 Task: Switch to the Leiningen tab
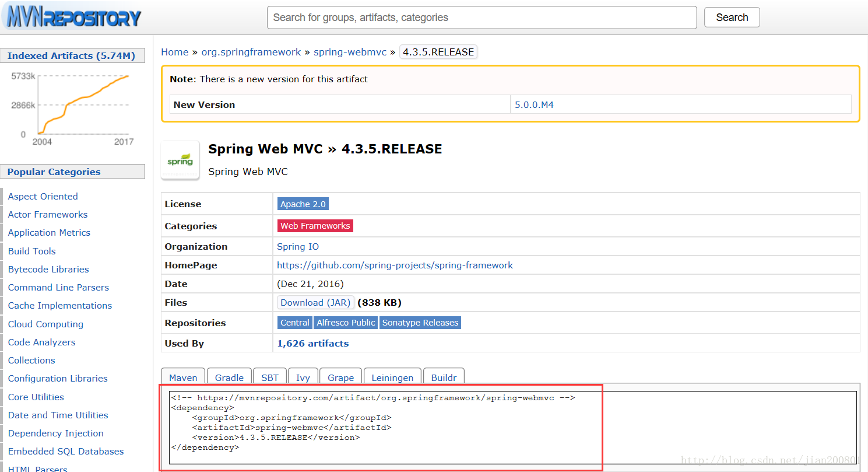tap(392, 377)
